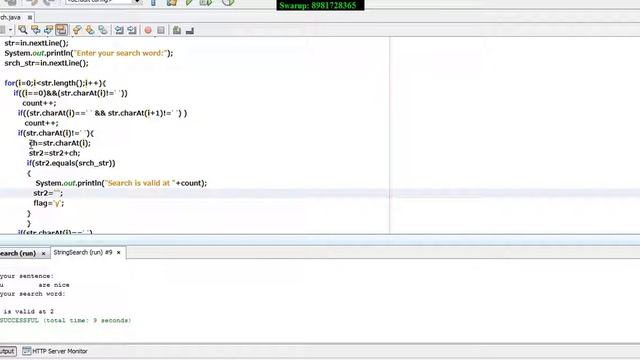Click the 'ch=str.charAt(i);' line
The height and width of the screenshot is (360, 640).
[x=60, y=143]
